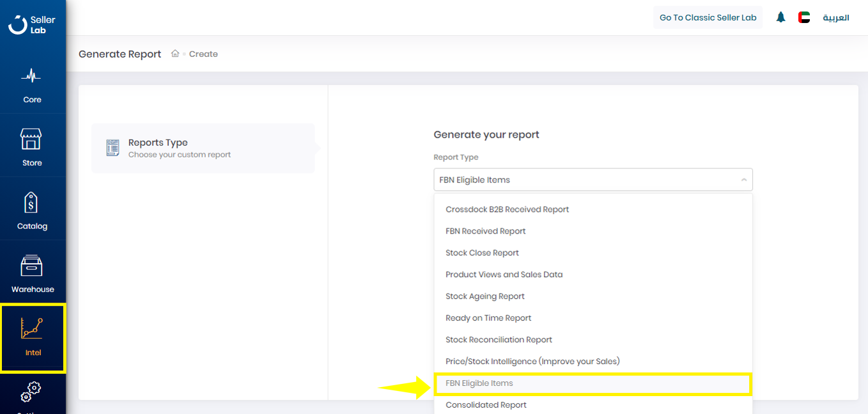
Task: Open the Settings gear icon
Action: (31, 392)
